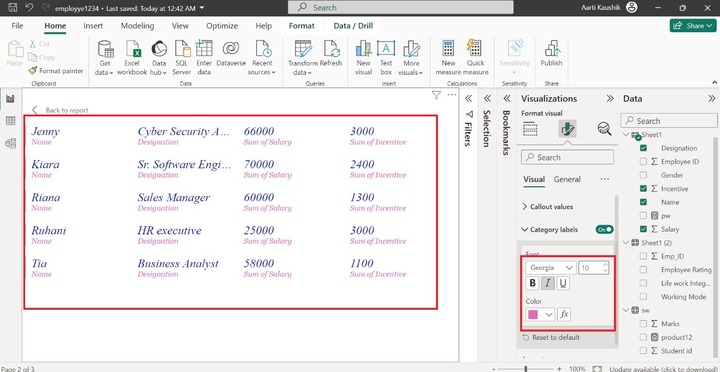Open the color picker dropdown arrow
Image resolution: width=720 pixels, height=372 pixels.
point(549,315)
